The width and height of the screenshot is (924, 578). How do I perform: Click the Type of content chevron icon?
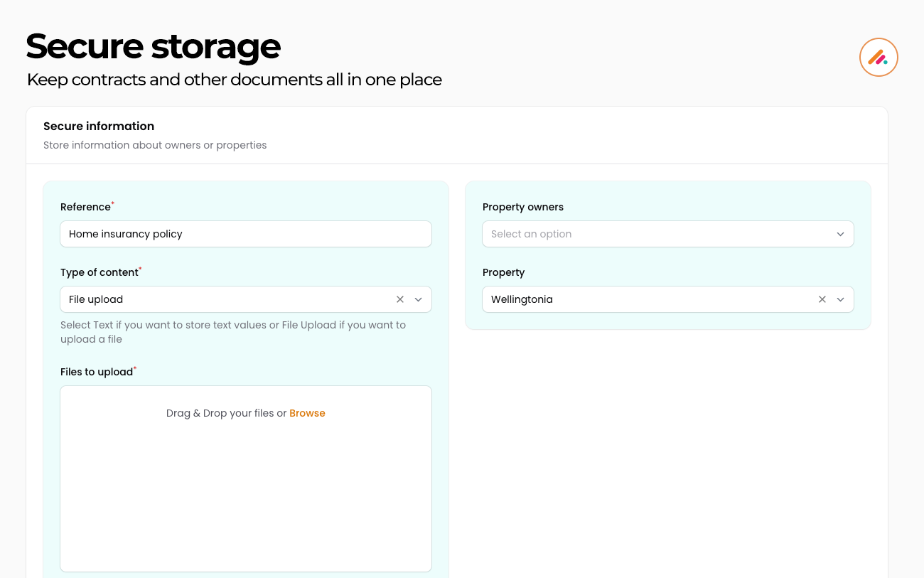(418, 299)
